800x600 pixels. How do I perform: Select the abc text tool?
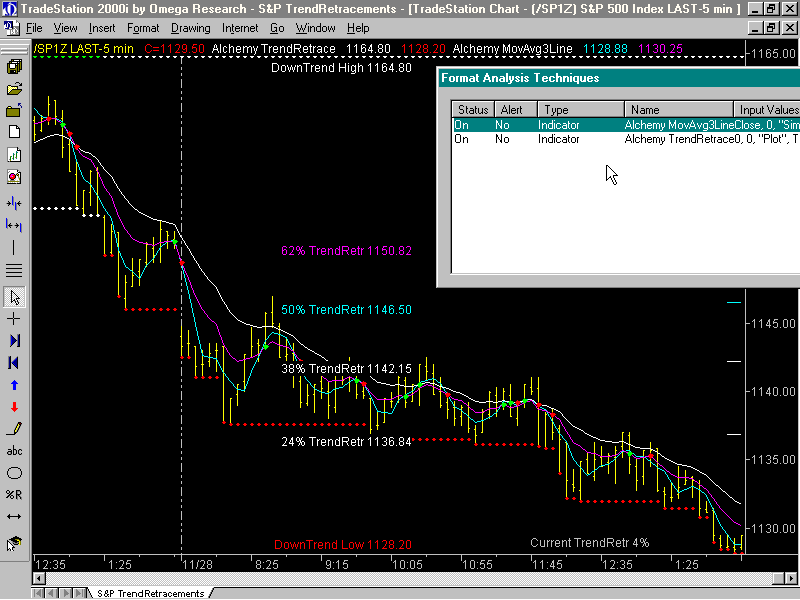tap(14, 451)
